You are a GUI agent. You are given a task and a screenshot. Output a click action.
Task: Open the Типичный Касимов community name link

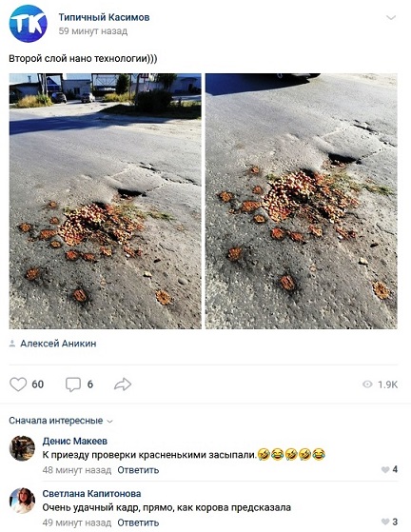(x=104, y=17)
